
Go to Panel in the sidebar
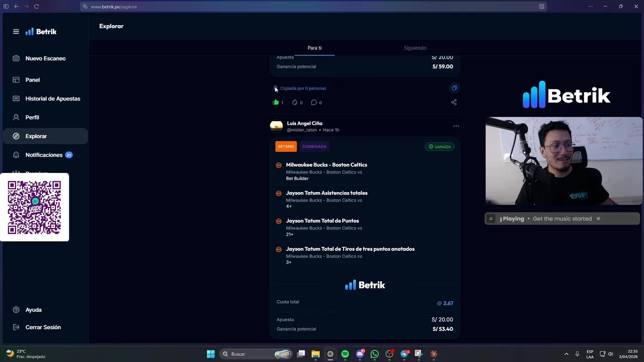click(44, 80)
